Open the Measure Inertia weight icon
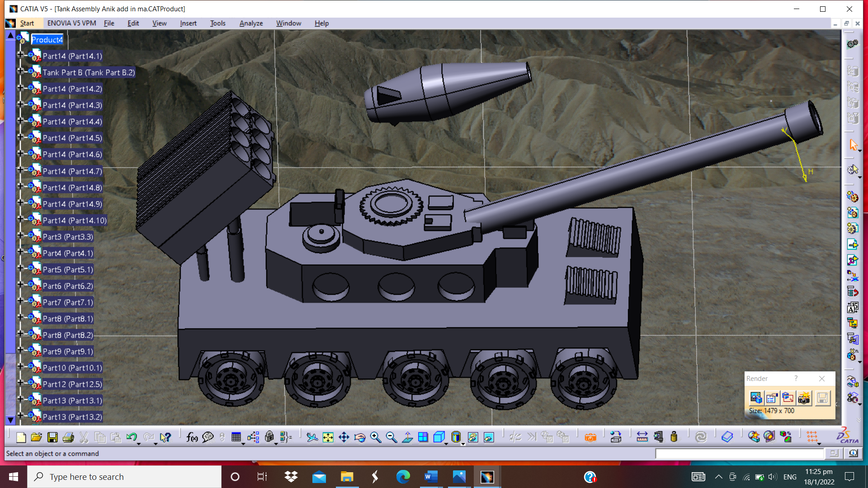This screenshot has height=488, width=868. point(674,437)
